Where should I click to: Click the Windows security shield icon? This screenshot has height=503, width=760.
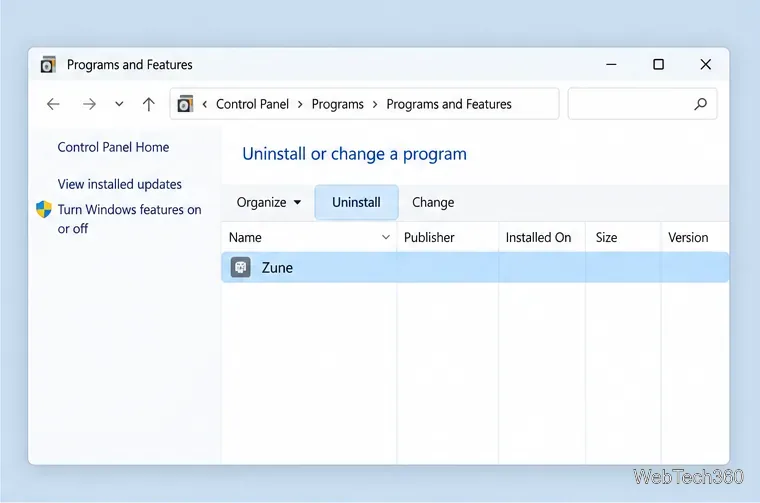click(x=44, y=209)
